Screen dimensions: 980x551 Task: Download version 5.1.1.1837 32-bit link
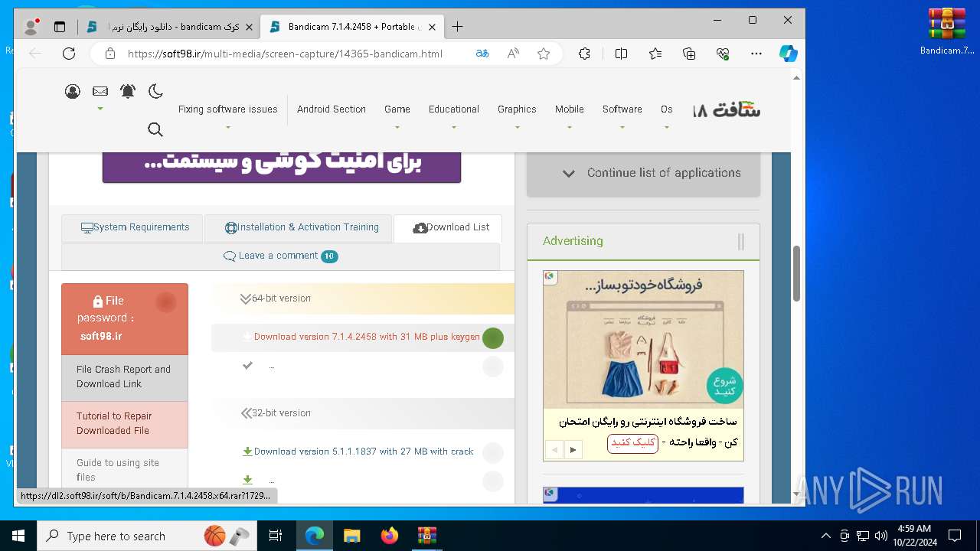click(x=364, y=452)
